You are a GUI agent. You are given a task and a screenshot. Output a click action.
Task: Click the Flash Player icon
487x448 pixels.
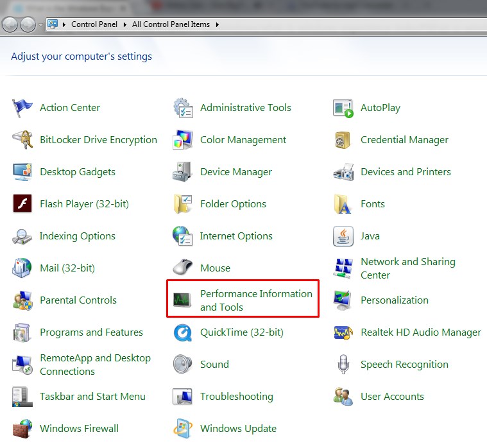(22, 204)
